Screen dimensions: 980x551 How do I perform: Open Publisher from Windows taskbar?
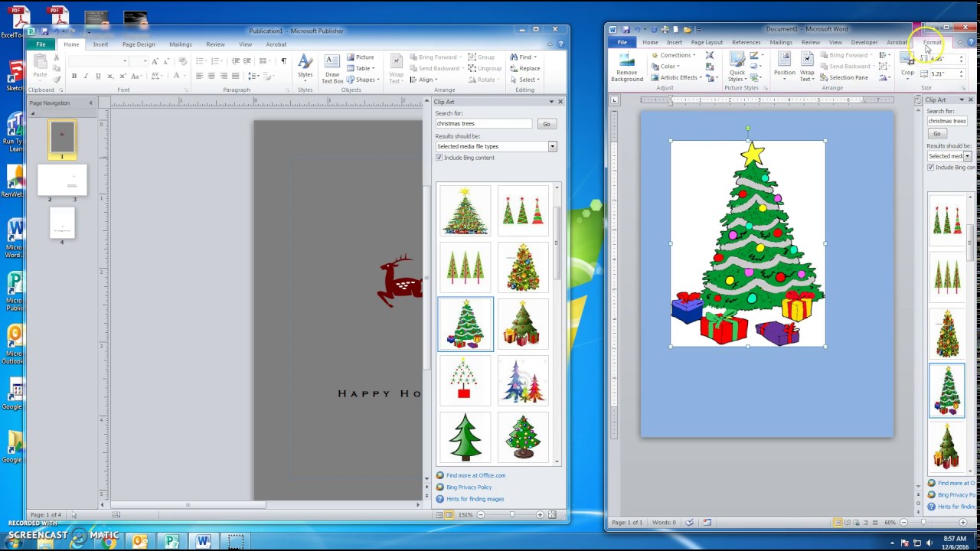[171, 541]
